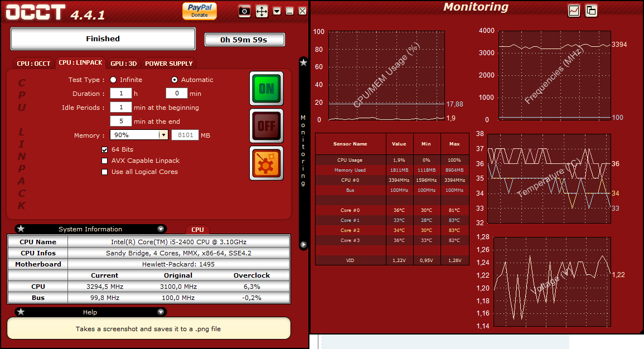This screenshot has width=644, height=349.
Task: Click the Hewlett-Packard: 1495 motherboard cell
Action: pyautogui.click(x=178, y=264)
